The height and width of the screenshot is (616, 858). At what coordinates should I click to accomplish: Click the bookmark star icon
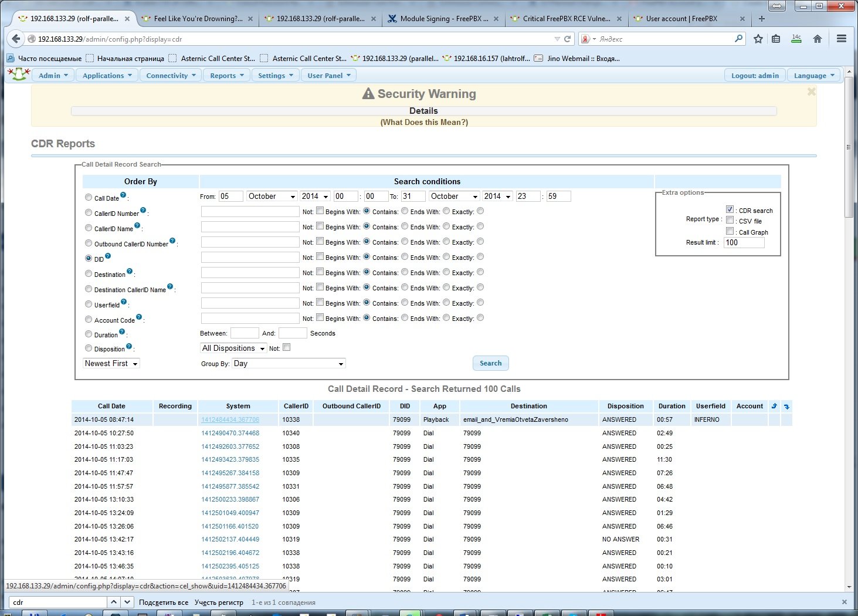pyautogui.click(x=758, y=39)
